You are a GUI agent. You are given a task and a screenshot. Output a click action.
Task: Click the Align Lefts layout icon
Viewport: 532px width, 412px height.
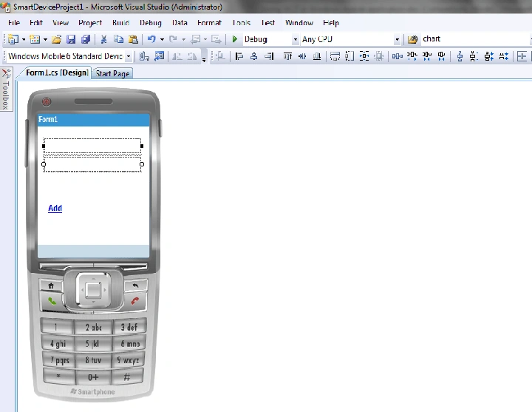tap(239, 56)
